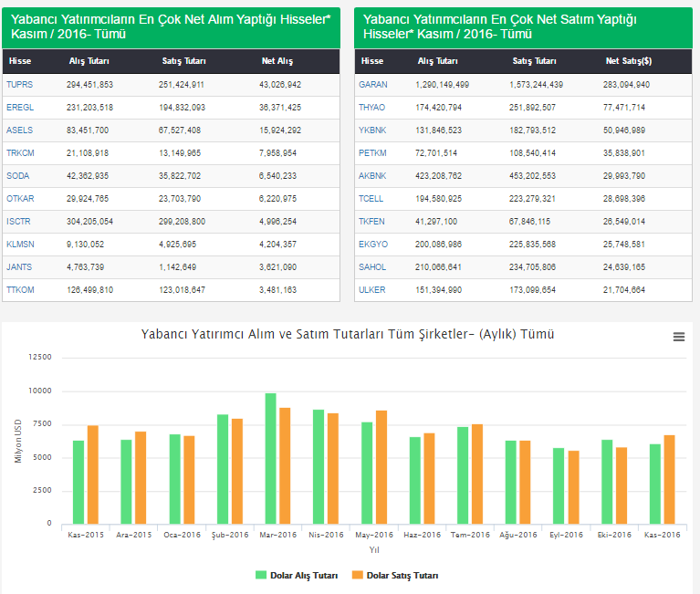The height and width of the screenshot is (594, 700).
Task: Select EREGL alış tutarı 231,203,518
Action: (x=89, y=107)
